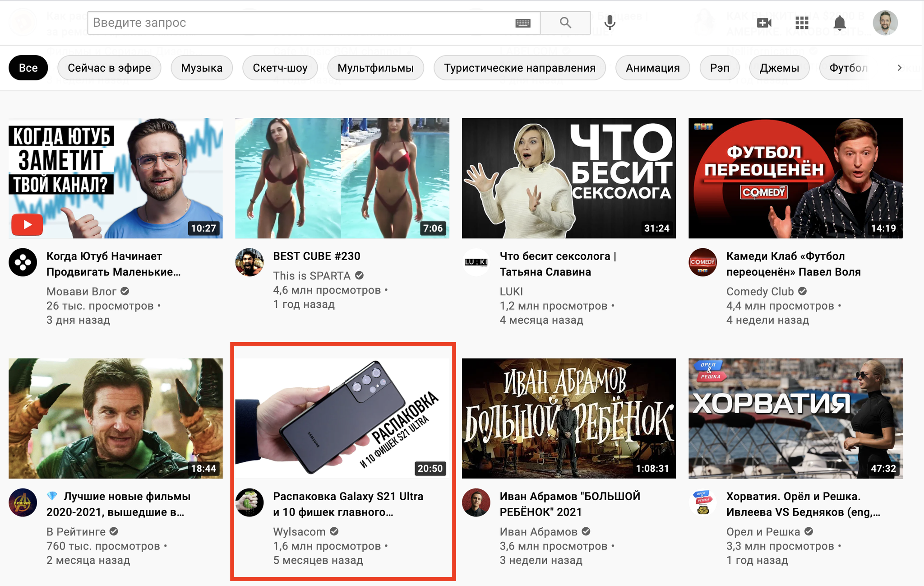Open the create video camera icon
Viewport: 924px width, 586px height.
(764, 23)
